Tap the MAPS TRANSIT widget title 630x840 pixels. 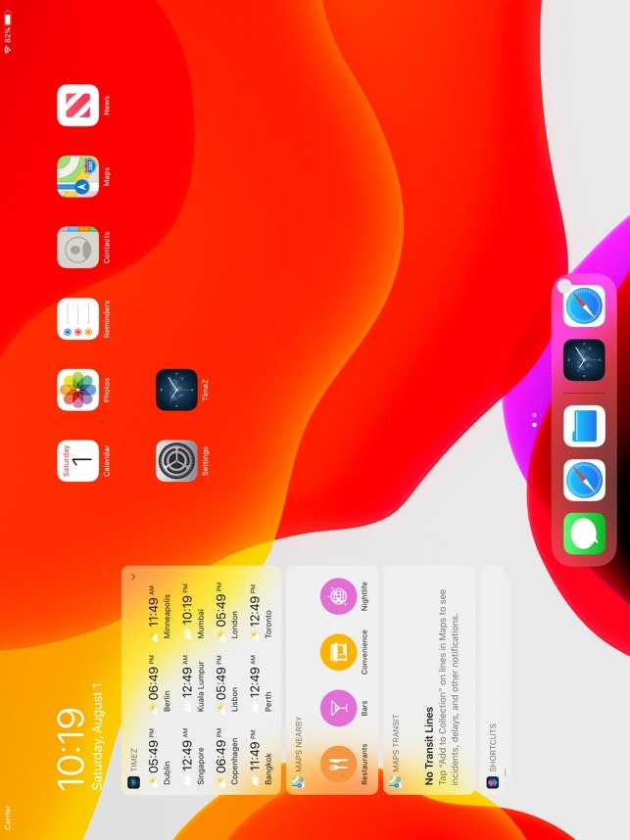(395, 742)
